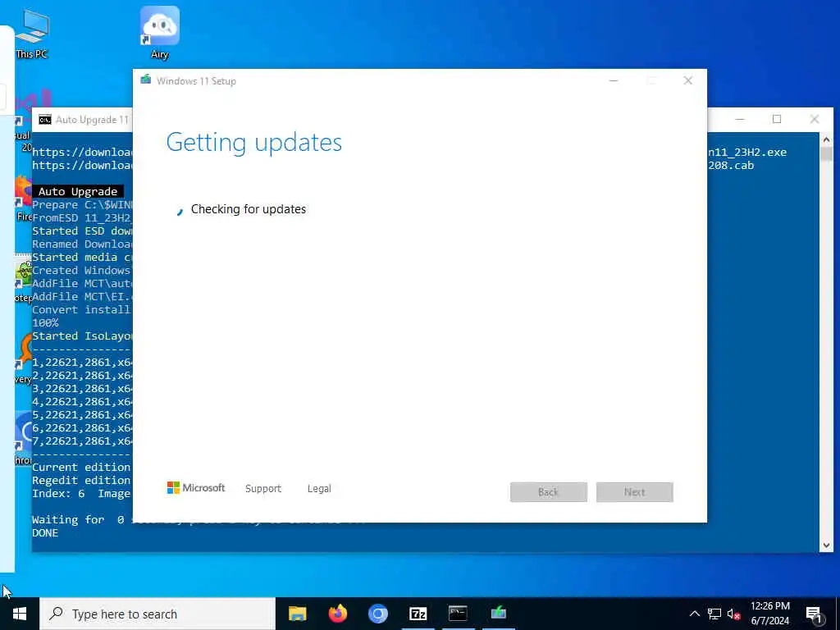Click the 'Getting updates' heading
Viewport: 840px width, 630px height.
tap(254, 142)
